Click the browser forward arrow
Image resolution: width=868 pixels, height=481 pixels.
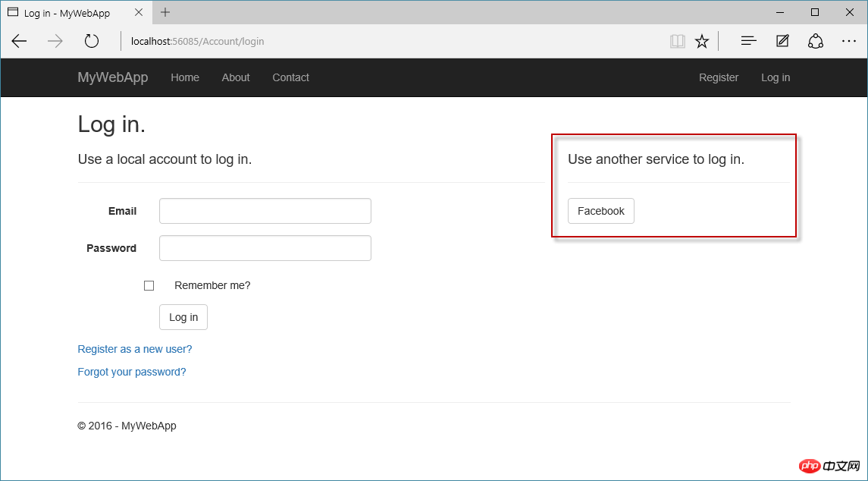tap(55, 41)
